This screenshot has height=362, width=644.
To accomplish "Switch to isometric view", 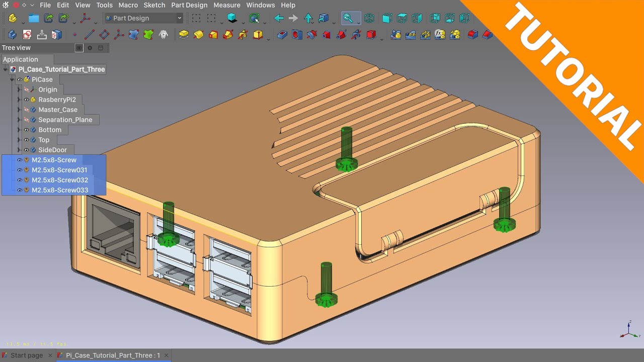I will 369,18.
